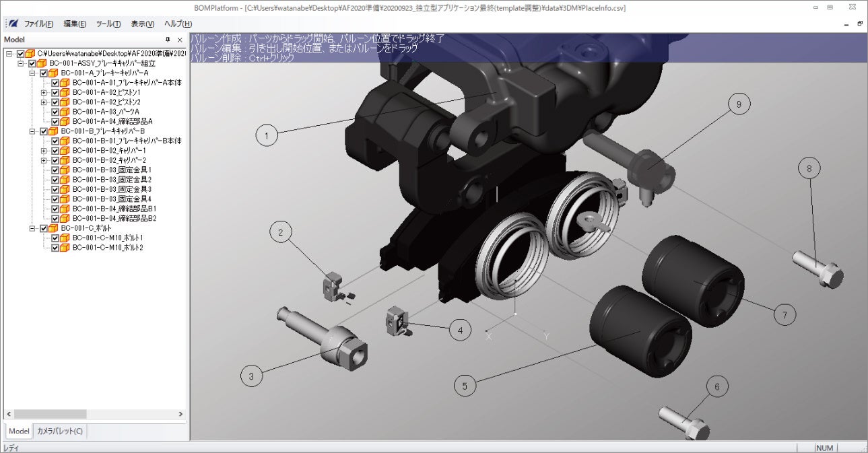
Task: Select balloon number 9 in viewport
Action: pos(739,104)
